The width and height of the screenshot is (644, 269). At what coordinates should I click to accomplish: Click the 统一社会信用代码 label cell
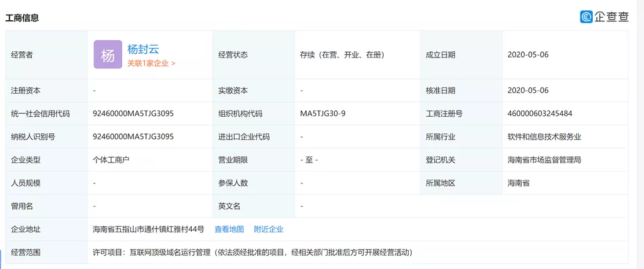[46, 113]
